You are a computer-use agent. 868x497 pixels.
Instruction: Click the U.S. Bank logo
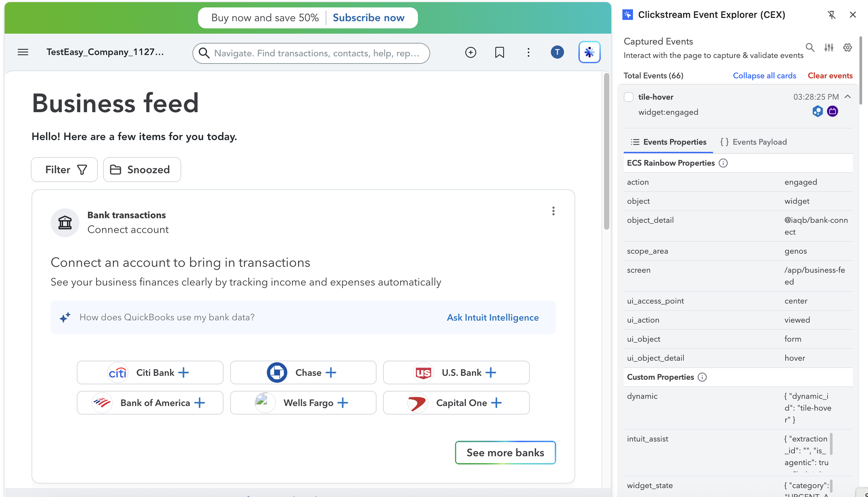[423, 373]
